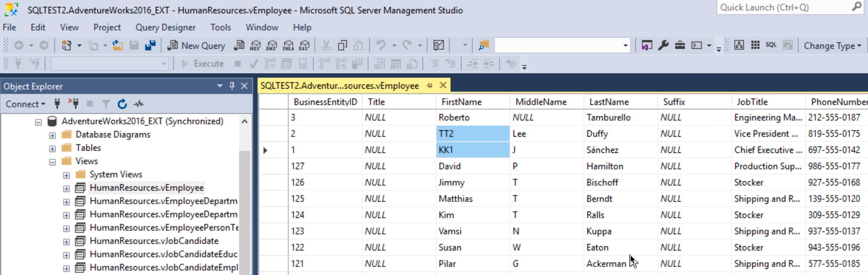The width and height of the screenshot is (868, 275).
Task: Open Object Explorer window position dropdown
Action: click(x=220, y=86)
